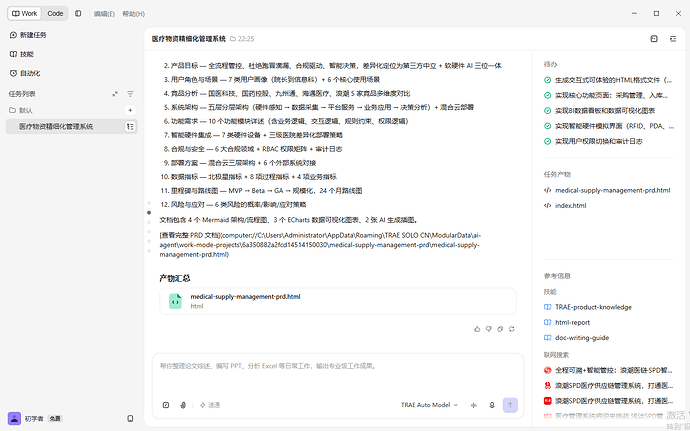Screen dimensions: 690x431
Task: Click the 查看完整 PRD 文档 link text
Action: tap(192, 236)
